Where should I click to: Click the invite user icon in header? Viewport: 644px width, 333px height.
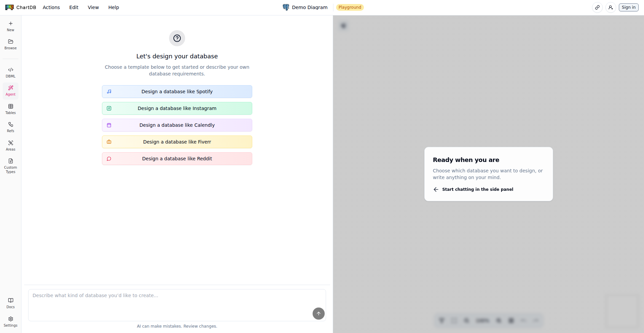[611, 7]
